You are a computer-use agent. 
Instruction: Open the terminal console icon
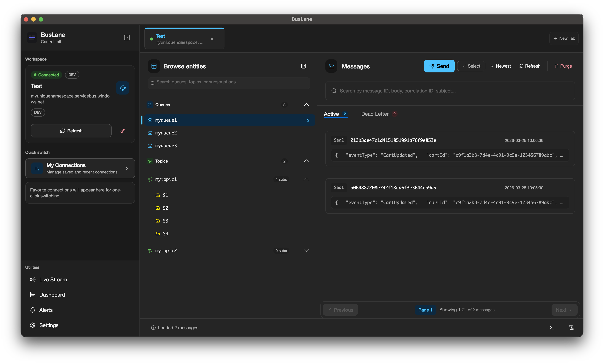[x=552, y=328]
